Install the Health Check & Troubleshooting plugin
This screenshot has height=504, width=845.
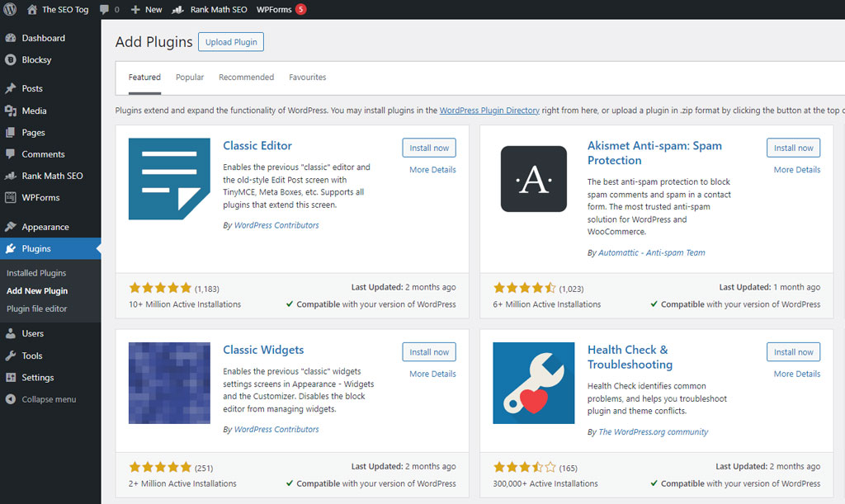793,352
